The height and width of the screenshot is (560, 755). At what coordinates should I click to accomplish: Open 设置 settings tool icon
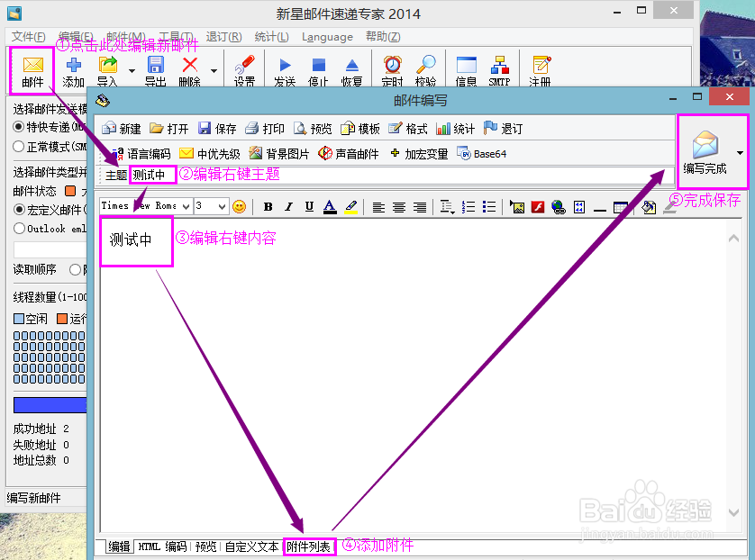244,71
